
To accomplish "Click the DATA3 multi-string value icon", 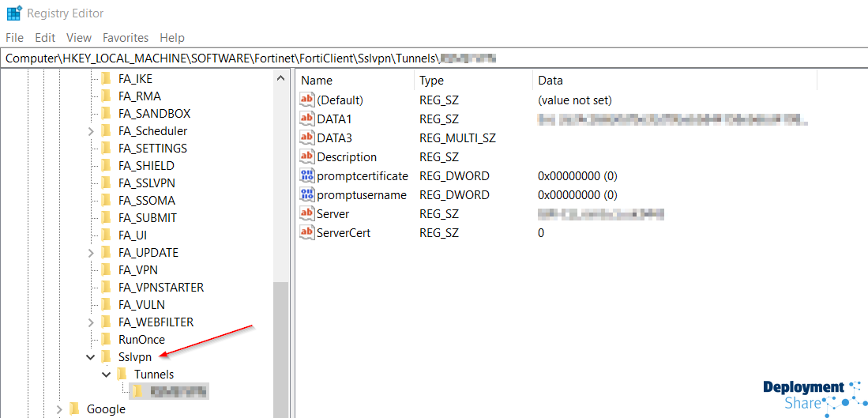I will (307, 137).
